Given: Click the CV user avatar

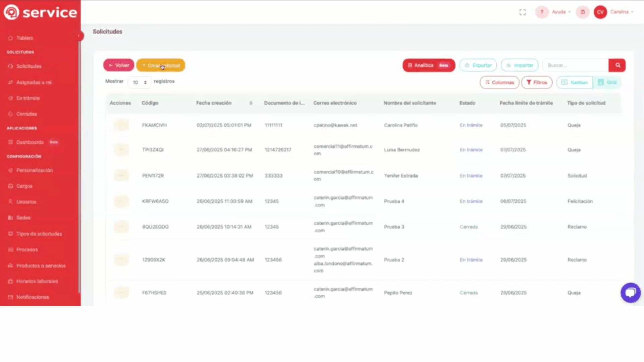Looking at the screenshot, I should click(600, 12).
